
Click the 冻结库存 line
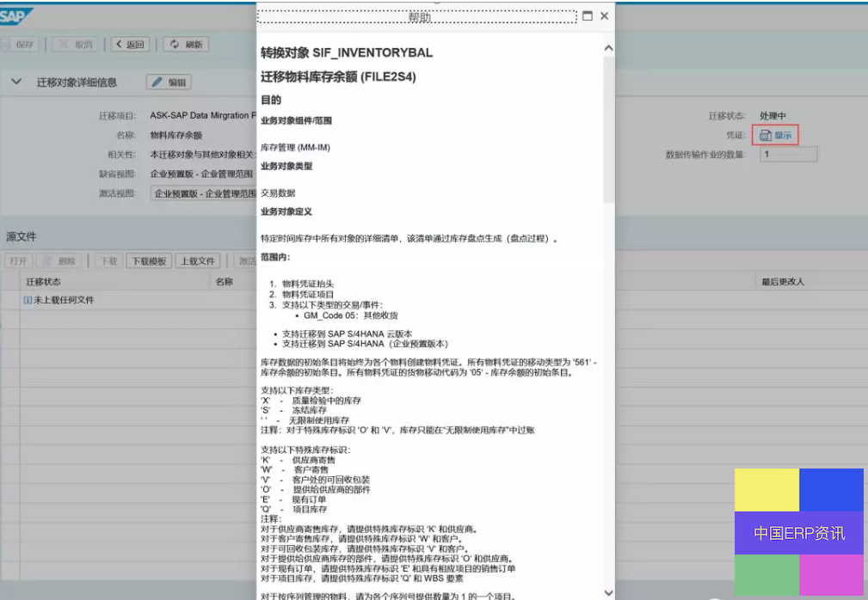click(310, 410)
